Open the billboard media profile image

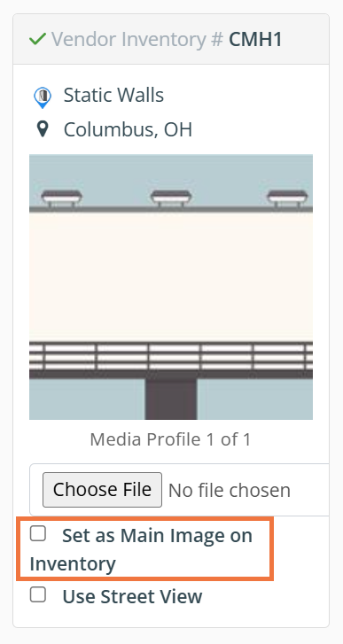click(171, 287)
